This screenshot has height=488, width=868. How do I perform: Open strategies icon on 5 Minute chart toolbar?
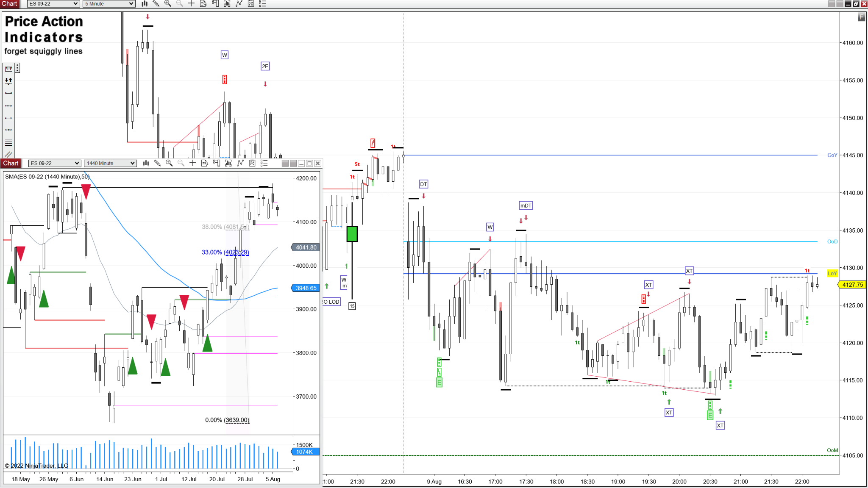click(251, 4)
